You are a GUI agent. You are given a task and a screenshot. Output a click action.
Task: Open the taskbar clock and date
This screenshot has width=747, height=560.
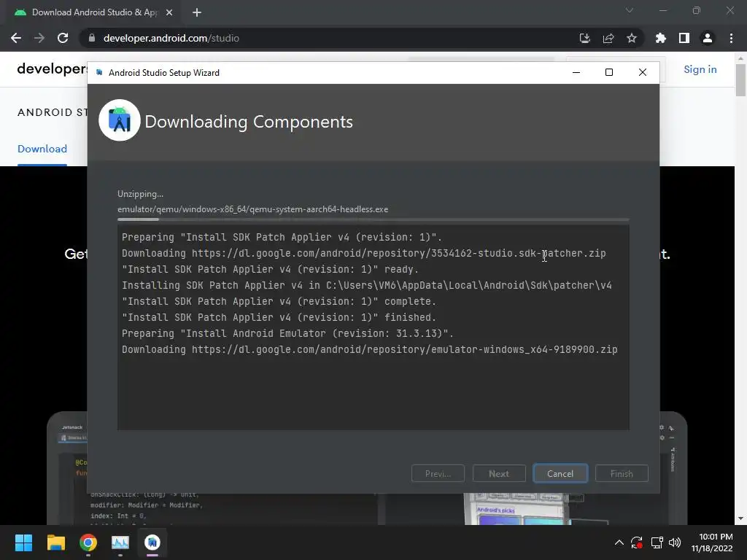[x=712, y=542]
